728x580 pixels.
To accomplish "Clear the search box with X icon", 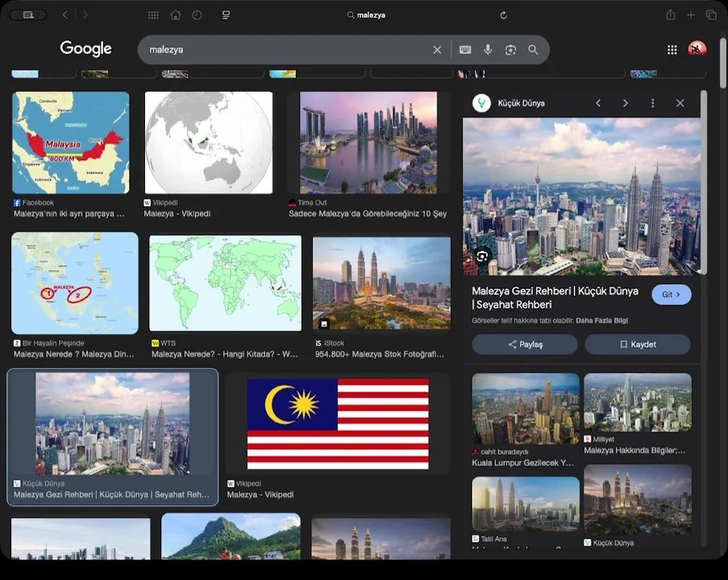I will pyautogui.click(x=437, y=50).
